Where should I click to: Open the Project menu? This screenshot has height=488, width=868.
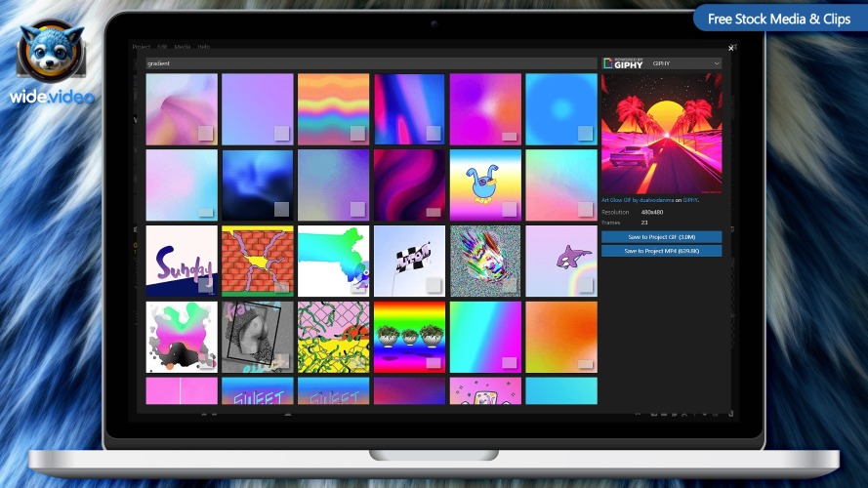(x=142, y=47)
